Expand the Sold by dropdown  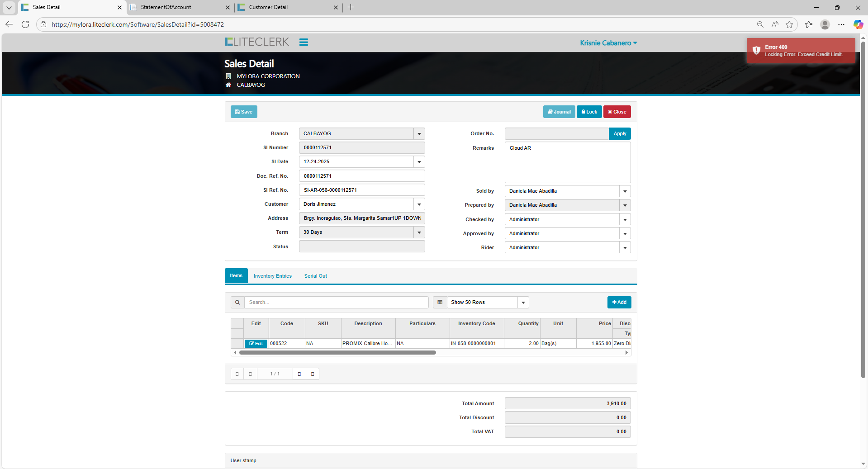(x=625, y=191)
